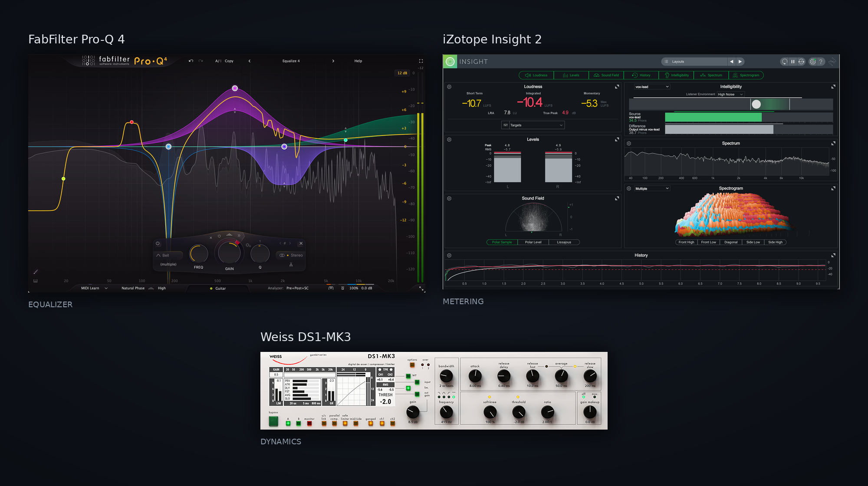Toggle the Intelligibility module tab

(676, 75)
